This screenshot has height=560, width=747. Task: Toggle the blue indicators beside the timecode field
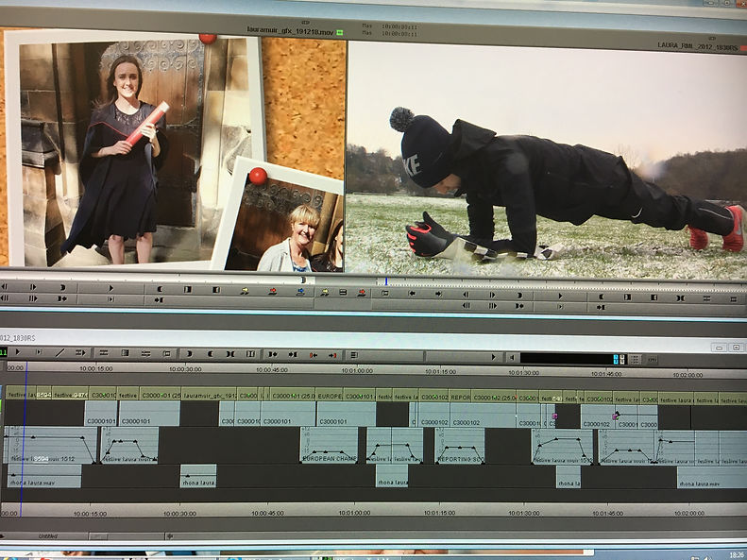[x=616, y=360]
